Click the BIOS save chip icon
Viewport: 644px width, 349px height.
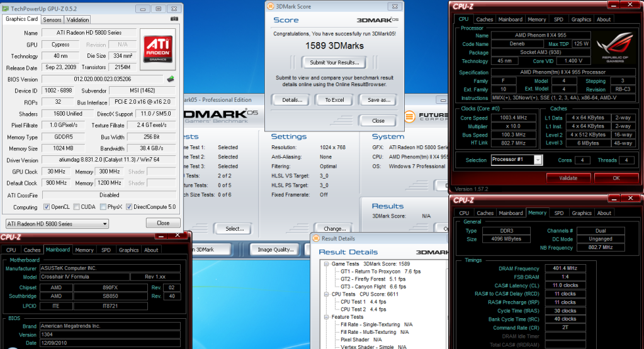pos(171,79)
